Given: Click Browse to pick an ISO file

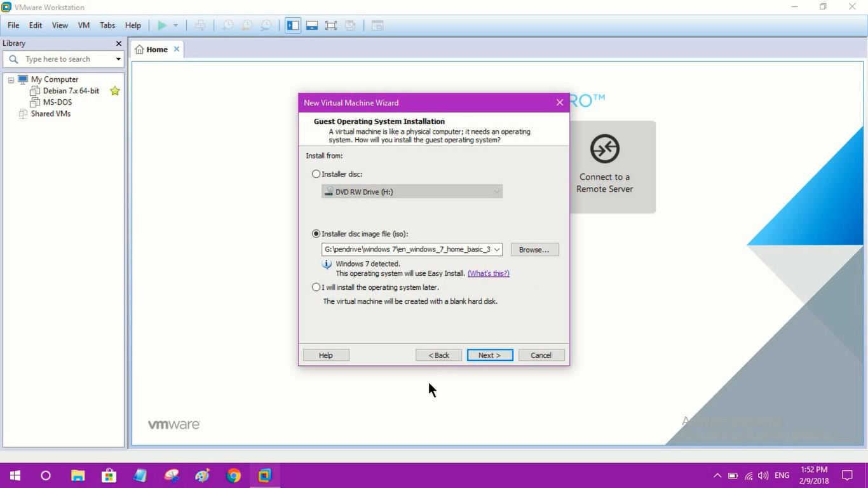Looking at the screenshot, I should click(534, 249).
